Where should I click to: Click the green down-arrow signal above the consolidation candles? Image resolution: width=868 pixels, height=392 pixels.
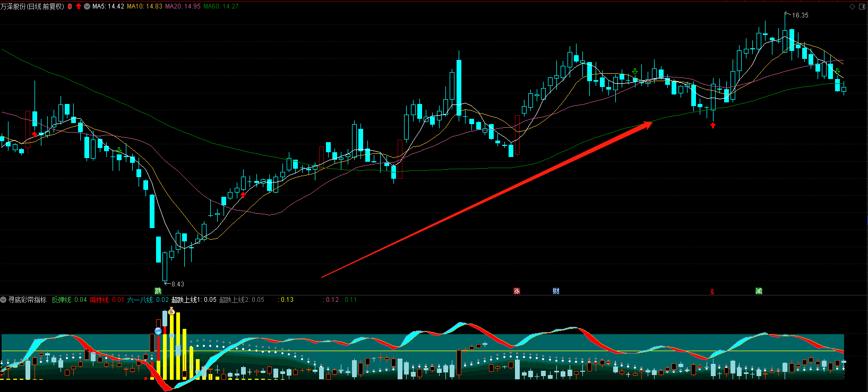point(635,72)
